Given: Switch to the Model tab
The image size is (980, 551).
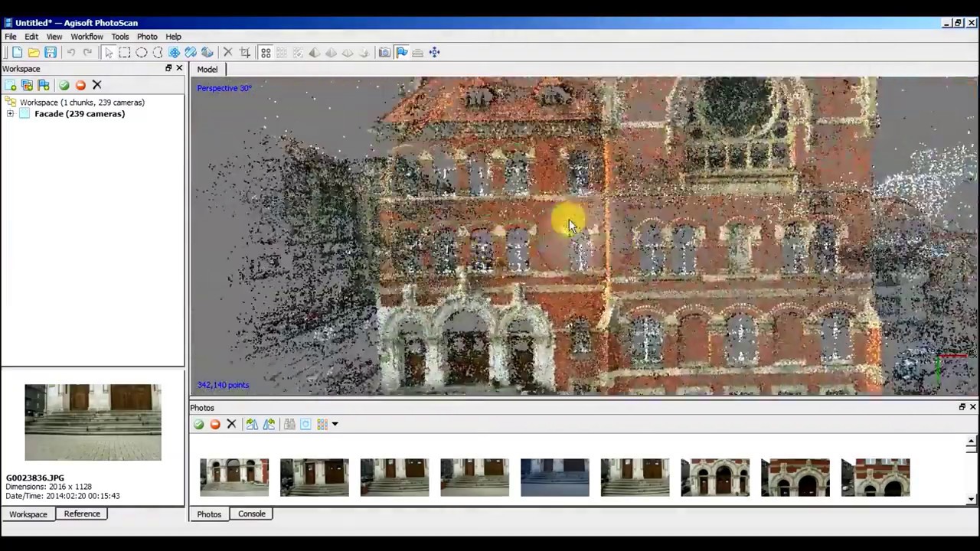Looking at the screenshot, I should pos(207,69).
